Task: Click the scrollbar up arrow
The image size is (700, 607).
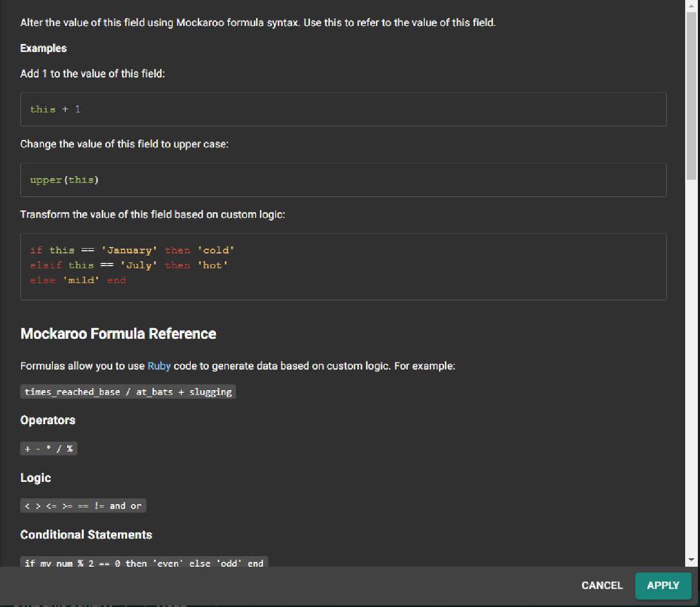Action: click(x=692, y=6)
